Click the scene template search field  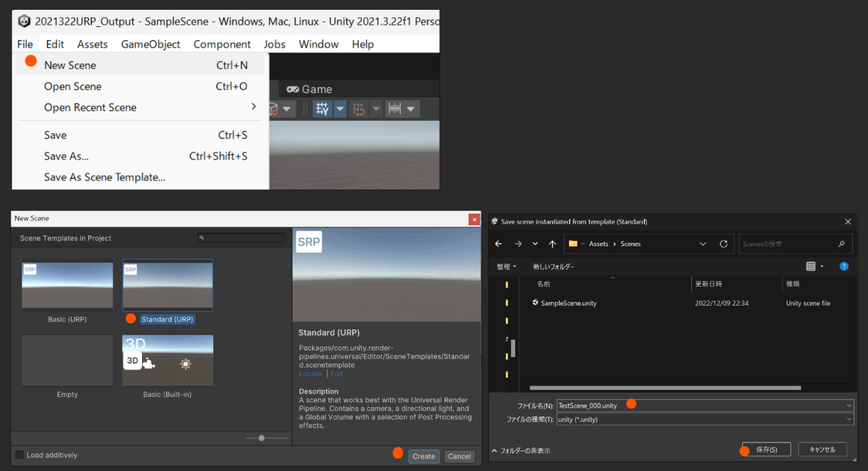pos(242,238)
